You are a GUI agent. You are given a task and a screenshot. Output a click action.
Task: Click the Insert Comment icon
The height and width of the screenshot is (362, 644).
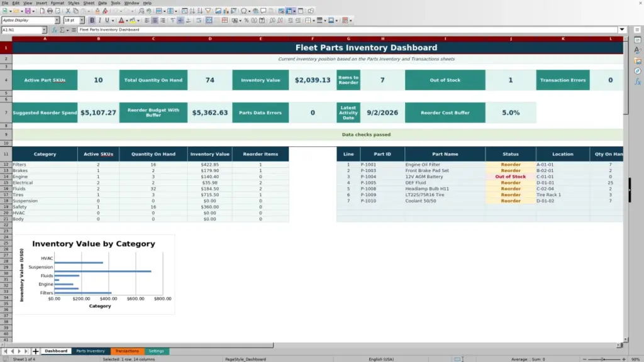pyautogui.click(x=264, y=11)
